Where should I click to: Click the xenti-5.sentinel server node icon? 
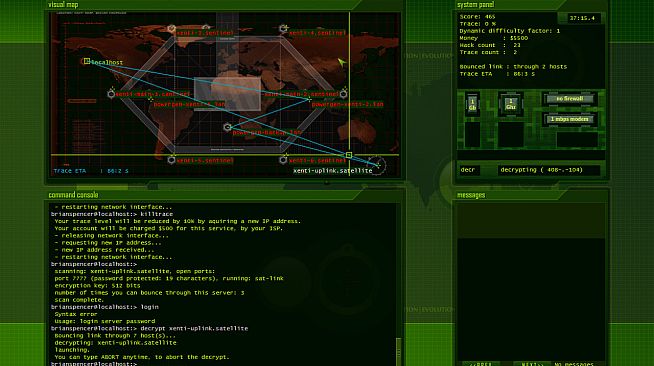[171, 160]
